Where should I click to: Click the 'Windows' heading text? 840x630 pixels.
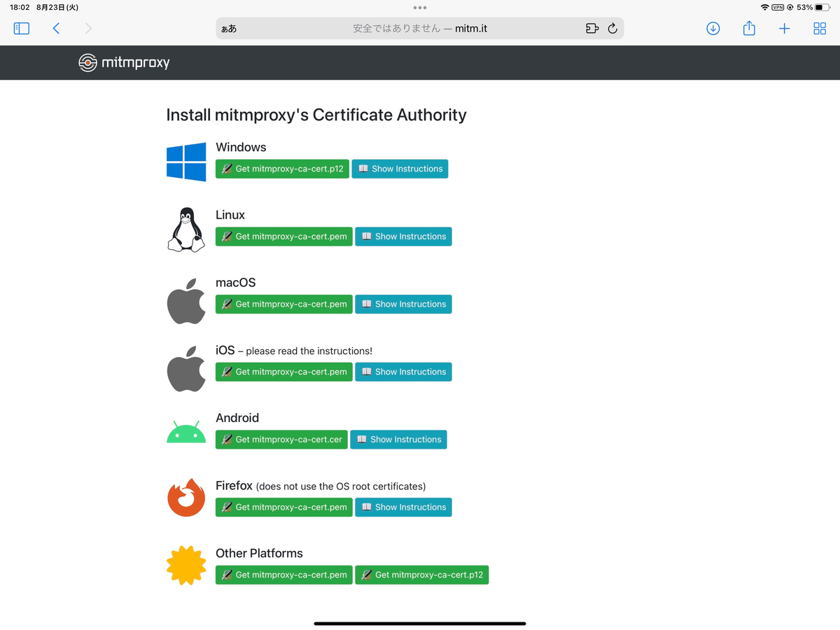tap(241, 147)
